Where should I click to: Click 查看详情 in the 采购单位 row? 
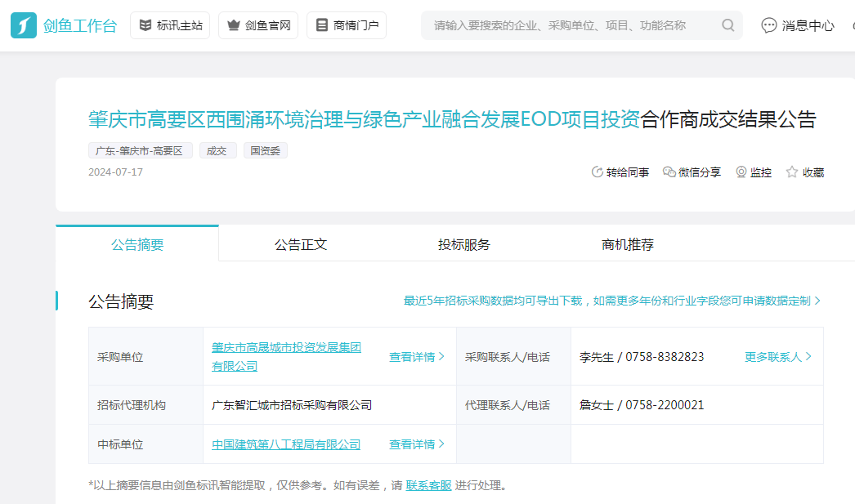tap(417, 357)
